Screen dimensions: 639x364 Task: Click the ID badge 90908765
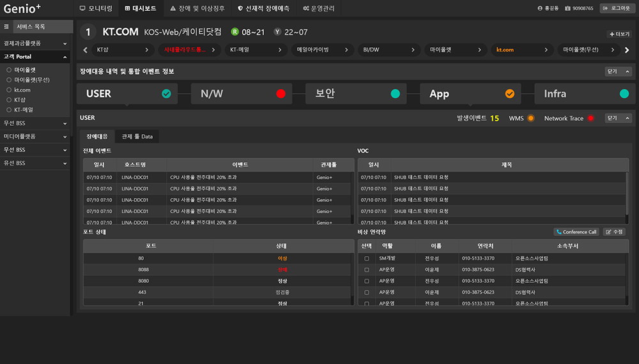(579, 8)
